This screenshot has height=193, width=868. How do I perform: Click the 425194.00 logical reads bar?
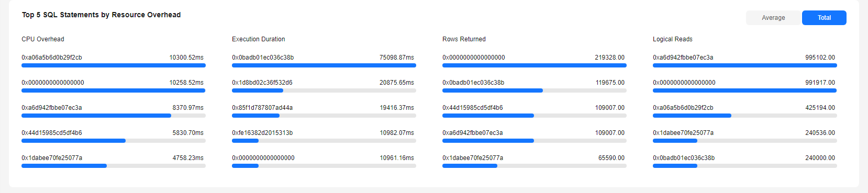tap(745, 116)
